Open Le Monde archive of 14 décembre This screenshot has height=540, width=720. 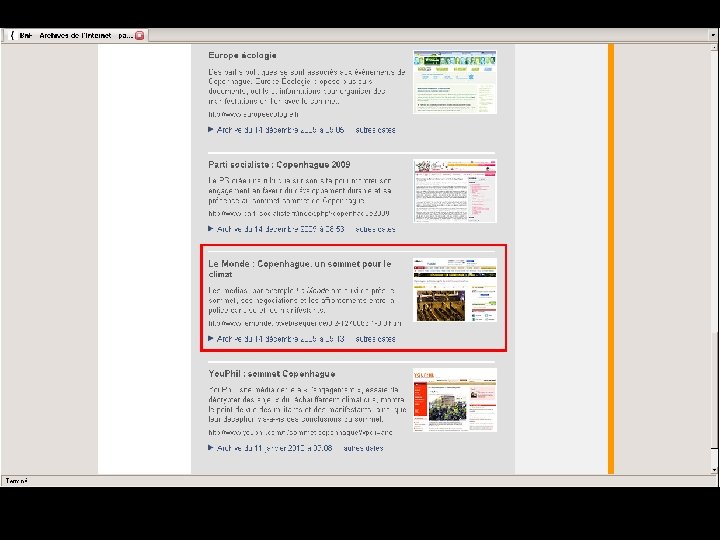tap(280, 339)
